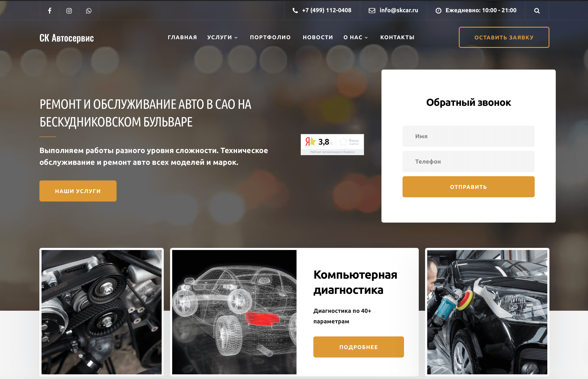Expand the УСЛУГИ dropdown menu
The image size is (588, 379).
click(x=219, y=37)
